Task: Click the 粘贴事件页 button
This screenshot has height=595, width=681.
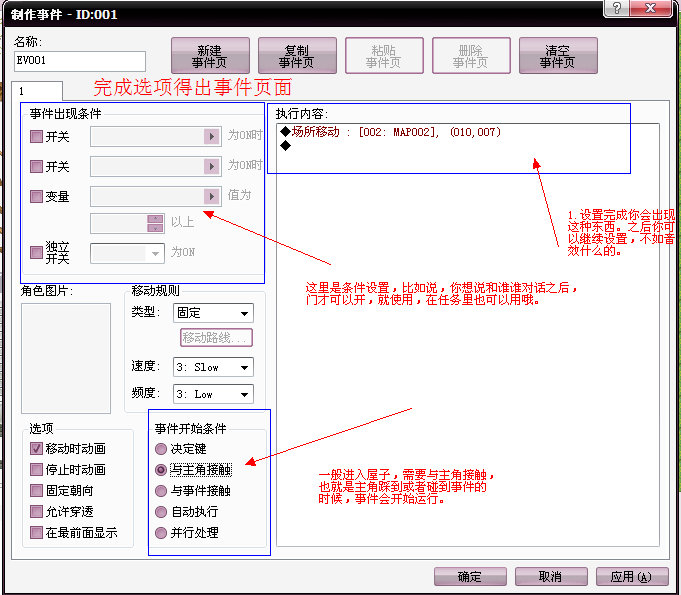Action: coord(384,56)
